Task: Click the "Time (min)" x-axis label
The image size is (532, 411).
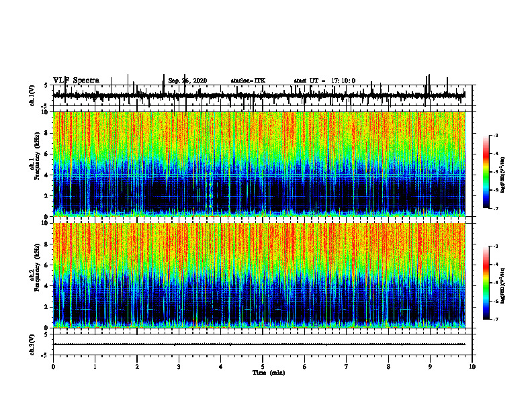Action: coord(269,373)
